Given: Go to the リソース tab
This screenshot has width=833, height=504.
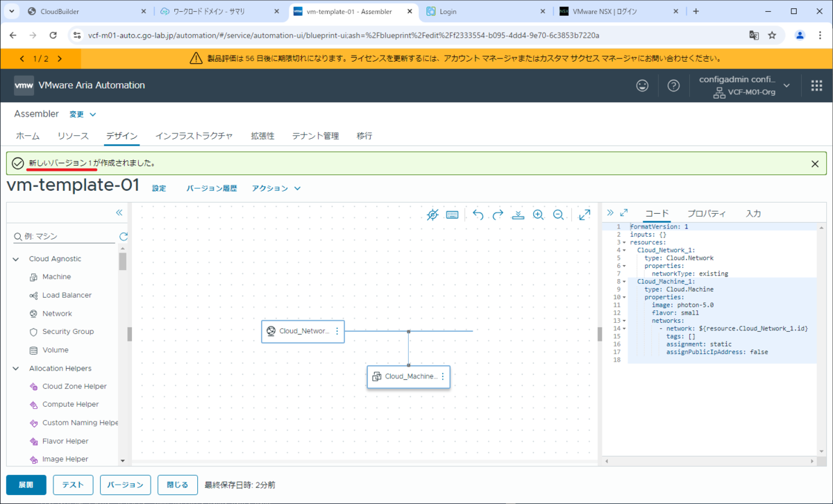Looking at the screenshot, I should point(73,136).
